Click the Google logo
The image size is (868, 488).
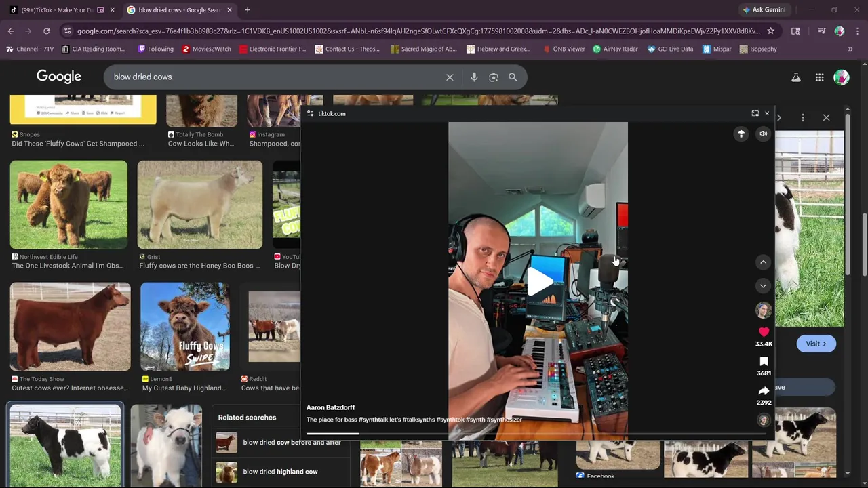pyautogui.click(x=59, y=77)
